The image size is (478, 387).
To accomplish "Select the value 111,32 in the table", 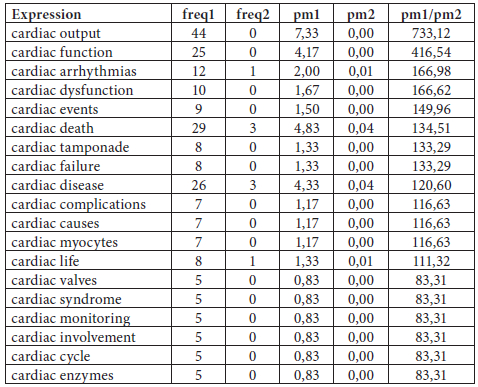I will click(x=431, y=261).
